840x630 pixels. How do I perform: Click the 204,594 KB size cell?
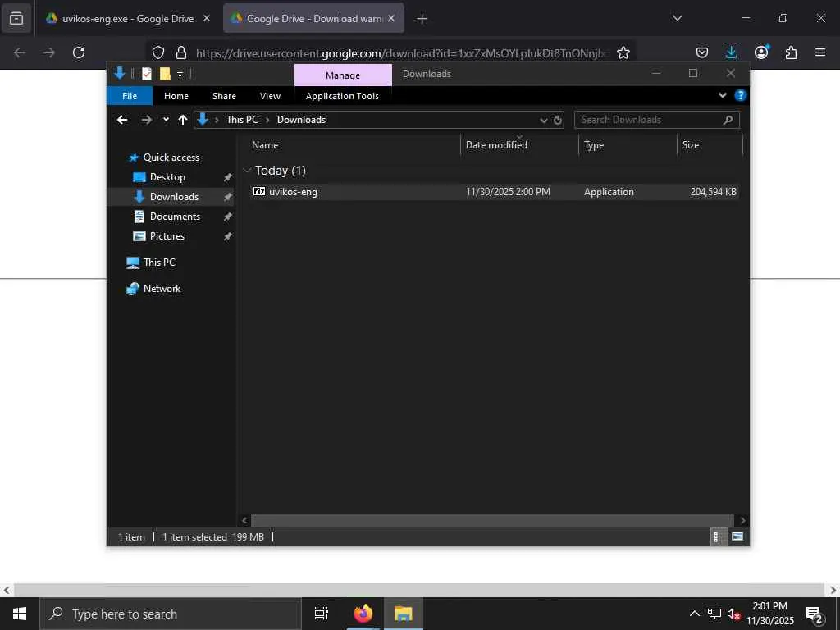pos(713,192)
